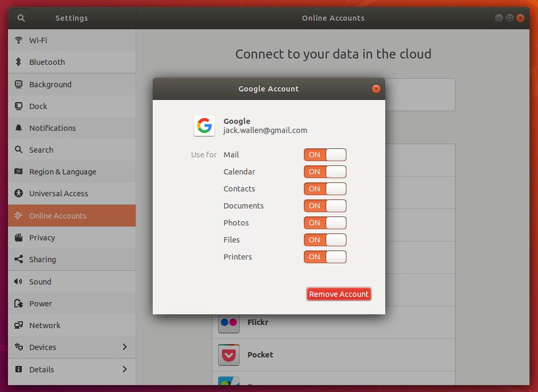Open the Sharing settings panel

(x=72, y=259)
